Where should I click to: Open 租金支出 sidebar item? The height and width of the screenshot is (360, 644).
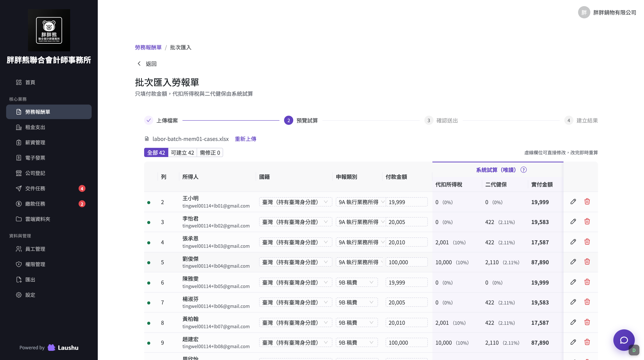tap(49, 127)
